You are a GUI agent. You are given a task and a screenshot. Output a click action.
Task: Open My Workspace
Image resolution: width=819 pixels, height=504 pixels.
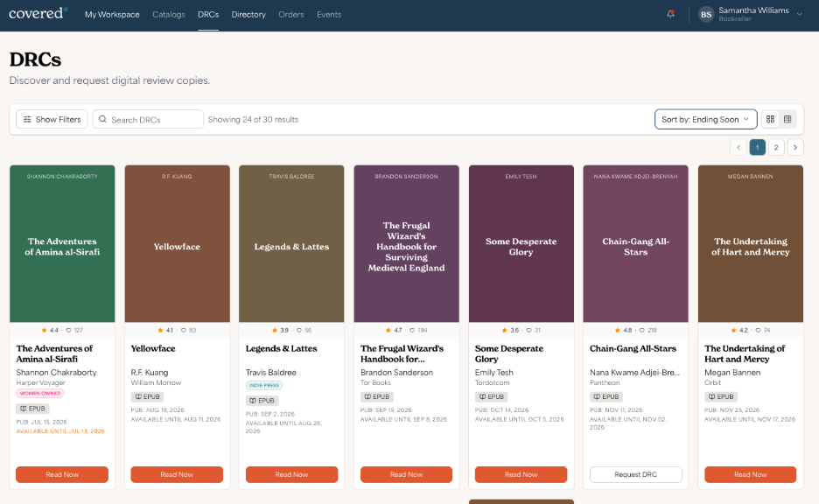112,15
